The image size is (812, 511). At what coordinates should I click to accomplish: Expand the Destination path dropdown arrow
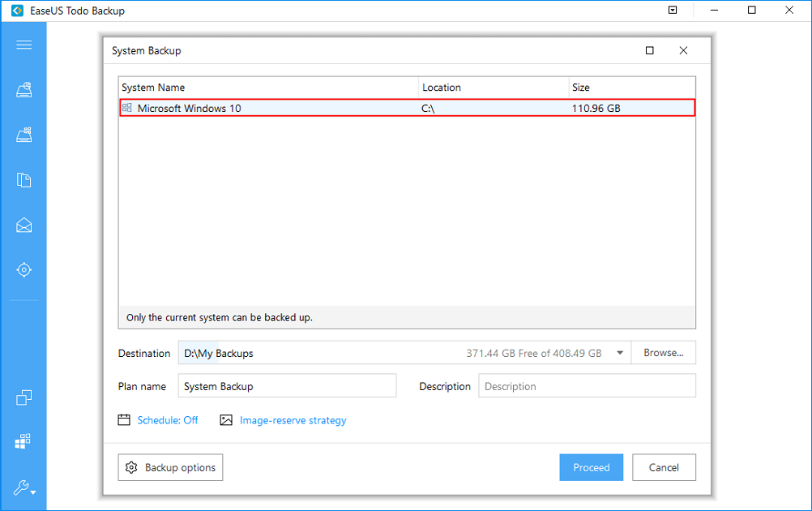click(619, 353)
